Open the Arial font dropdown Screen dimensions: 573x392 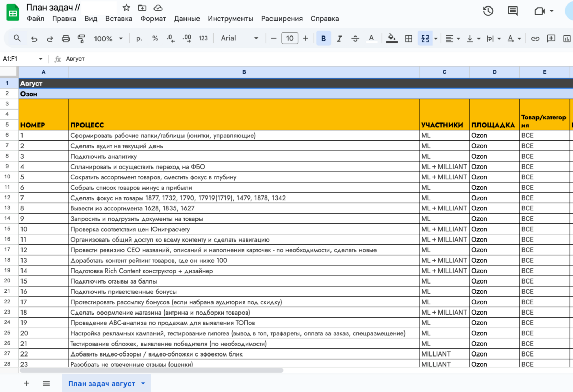[239, 38]
